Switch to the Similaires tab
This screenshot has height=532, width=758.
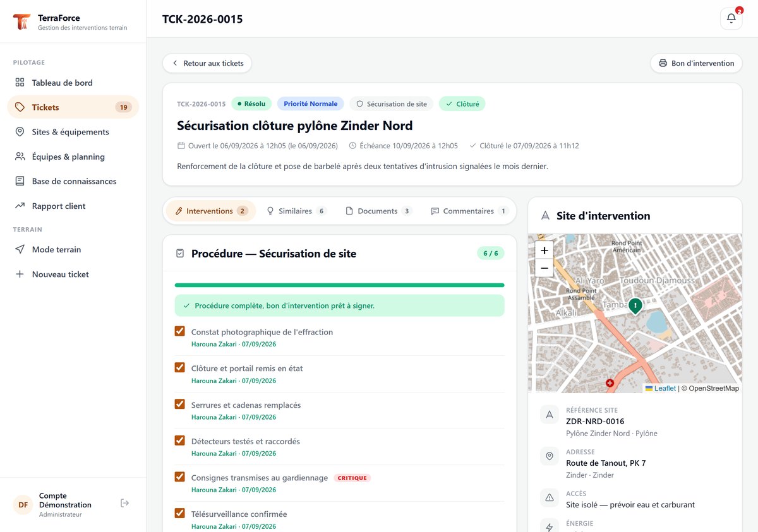[x=296, y=211]
